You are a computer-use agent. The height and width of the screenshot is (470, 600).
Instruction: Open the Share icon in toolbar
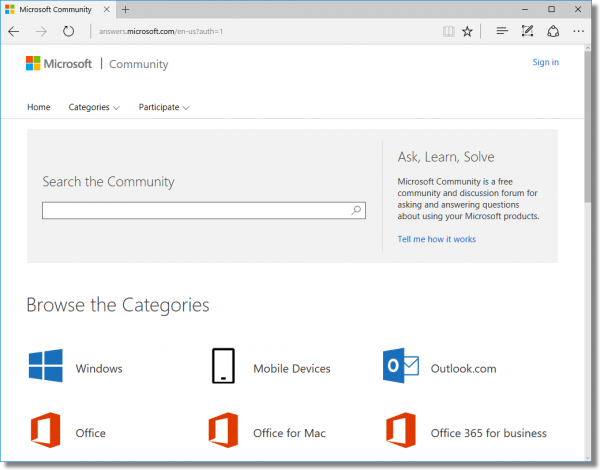(x=553, y=31)
